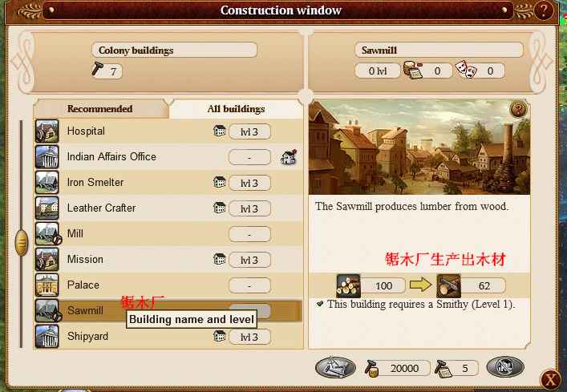Click the Shipyard row house icon
Image resolution: width=567 pixels, height=392 pixels.
click(x=219, y=336)
